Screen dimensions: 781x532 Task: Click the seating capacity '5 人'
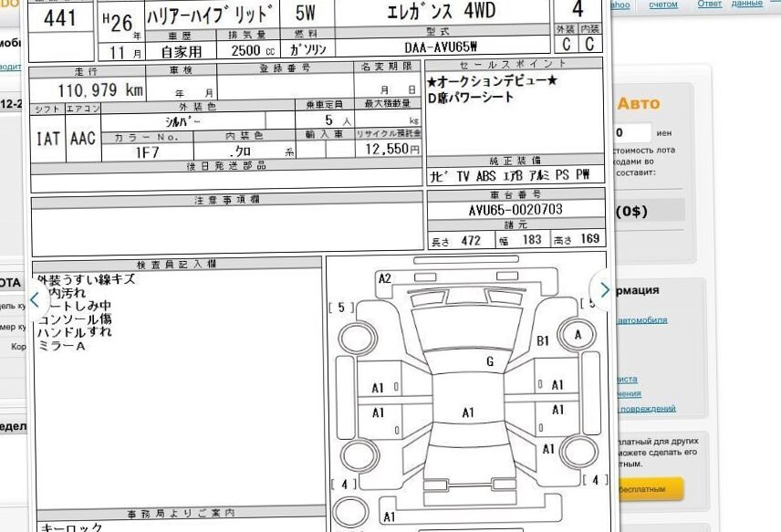(x=338, y=120)
